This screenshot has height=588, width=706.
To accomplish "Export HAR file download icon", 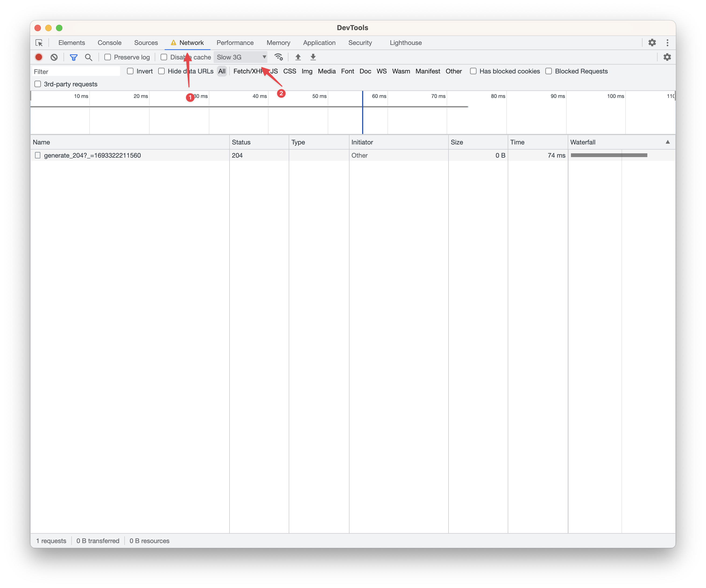I will point(313,57).
